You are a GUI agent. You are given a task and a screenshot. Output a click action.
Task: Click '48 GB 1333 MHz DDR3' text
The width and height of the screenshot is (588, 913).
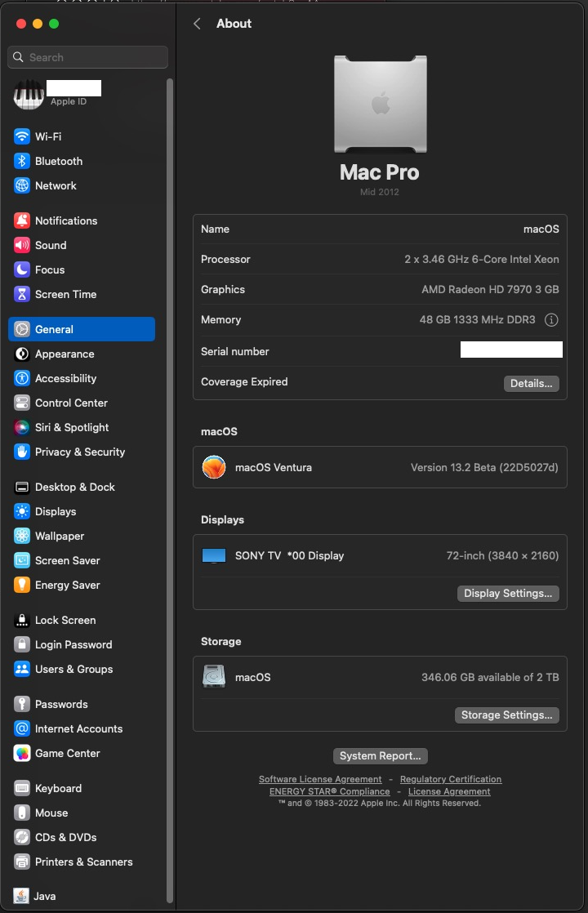478,319
